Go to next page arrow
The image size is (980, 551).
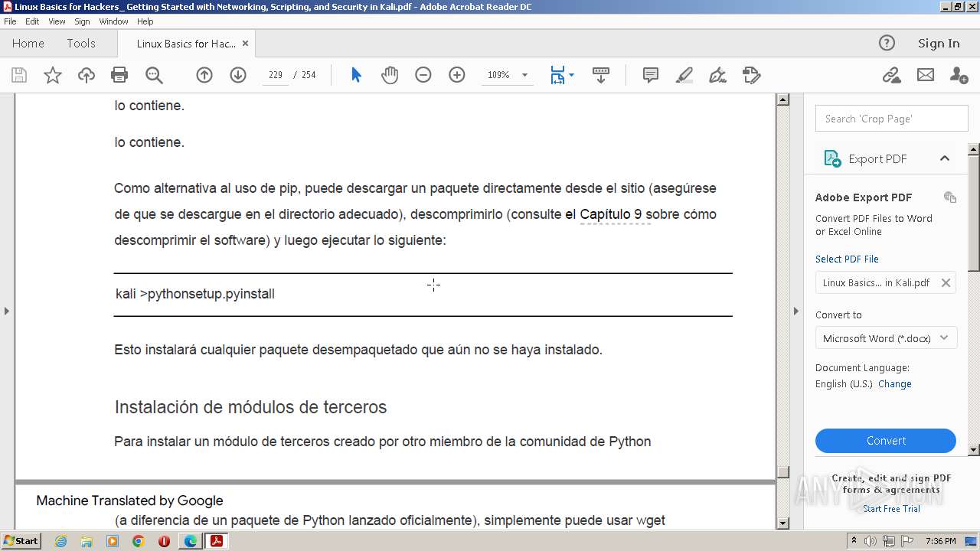[238, 75]
